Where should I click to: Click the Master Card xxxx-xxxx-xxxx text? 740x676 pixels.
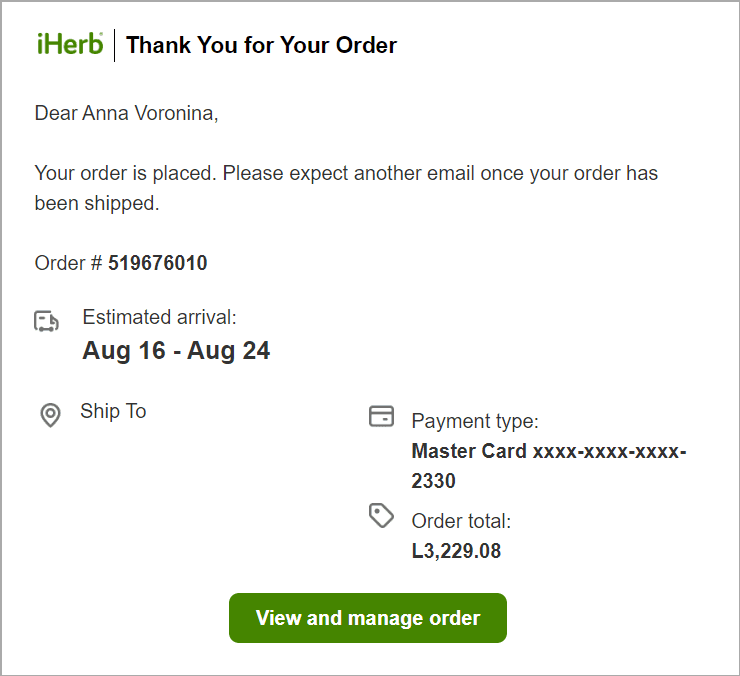(x=548, y=451)
